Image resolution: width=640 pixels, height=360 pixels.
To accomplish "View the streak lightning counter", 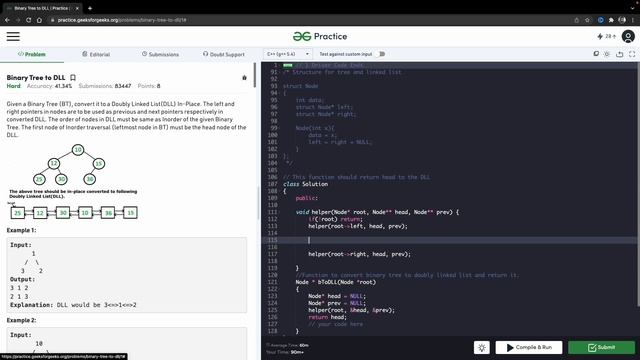I will 606,36.
